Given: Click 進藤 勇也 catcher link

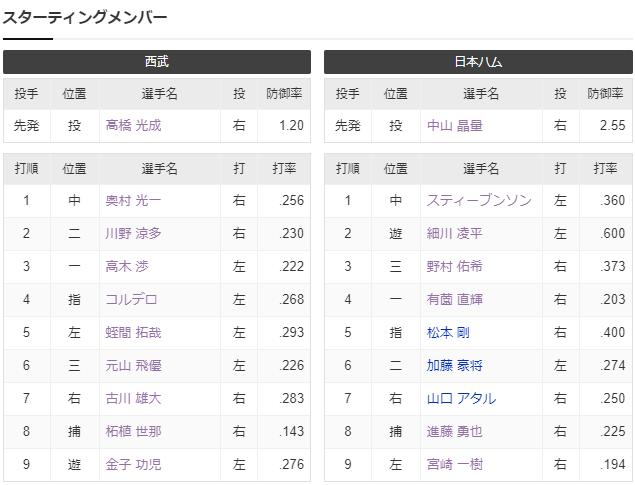Looking at the screenshot, I should coord(454,432).
